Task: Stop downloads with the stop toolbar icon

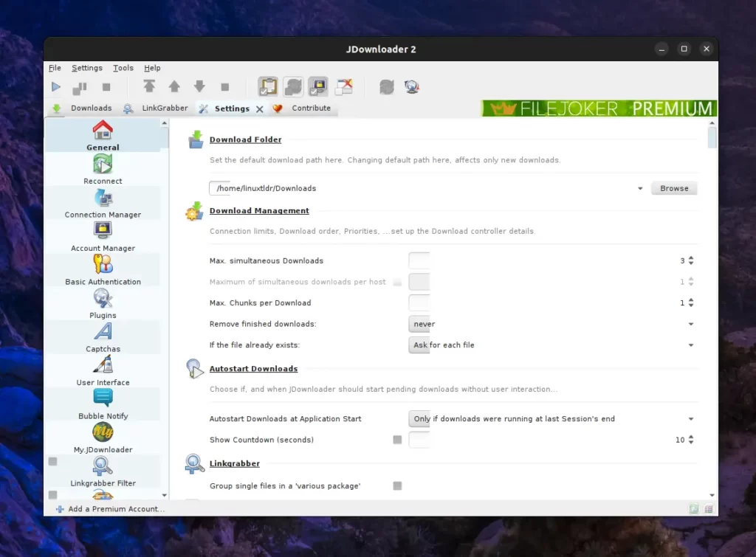Action: click(x=106, y=87)
